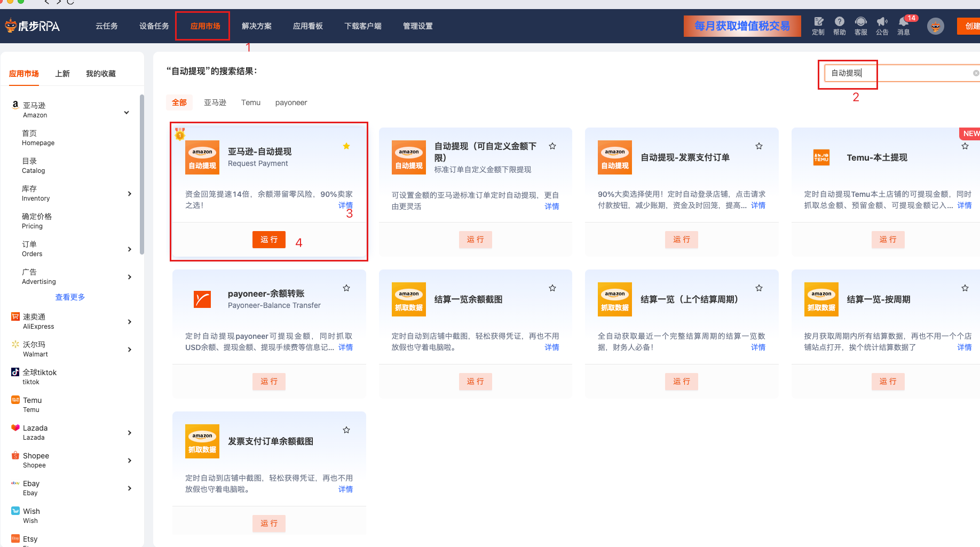The width and height of the screenshot is (980, 547).
Task: Click the Wish sidebar icon
Action: click(15, 511)
